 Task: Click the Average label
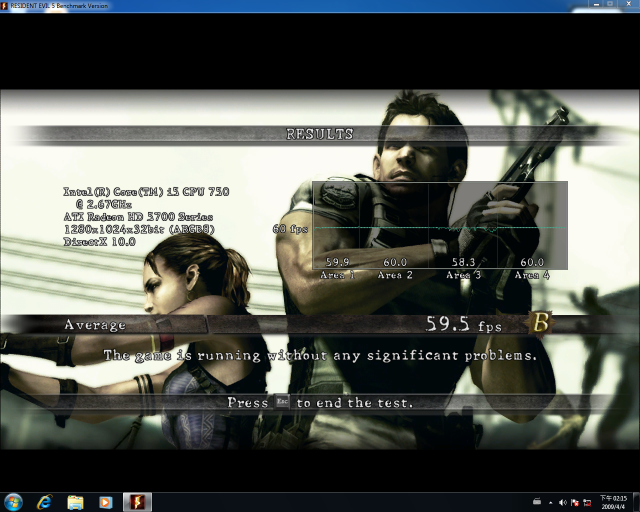click(95, 325)
